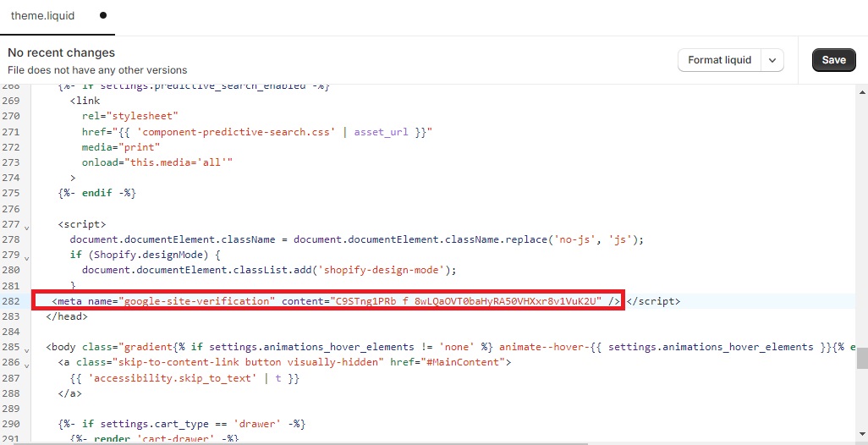This screenshot has width=868, height=445.
Task: Click the vertical scrollbar thumb
Action: pos(862,359)
